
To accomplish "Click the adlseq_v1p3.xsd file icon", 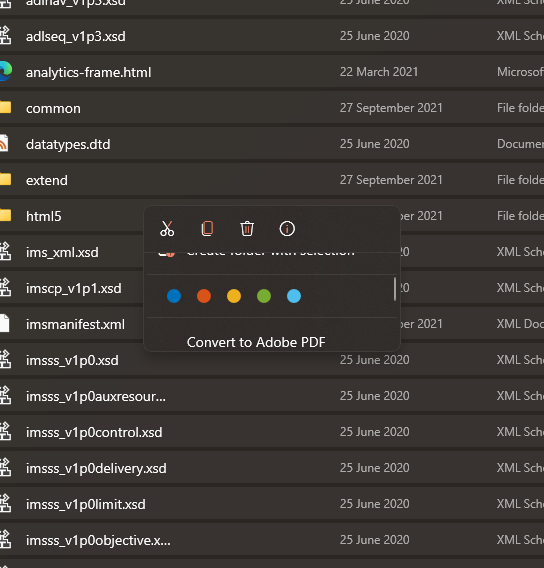I will click(5, 36).
